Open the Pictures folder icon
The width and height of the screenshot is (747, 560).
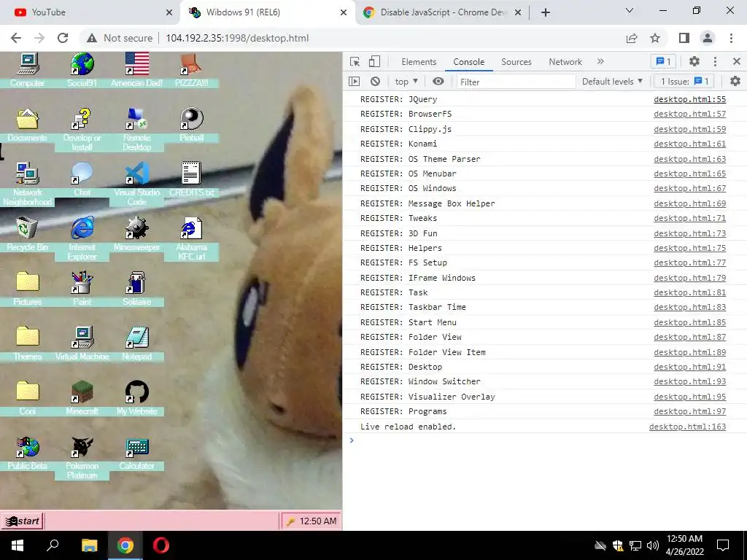28,282
